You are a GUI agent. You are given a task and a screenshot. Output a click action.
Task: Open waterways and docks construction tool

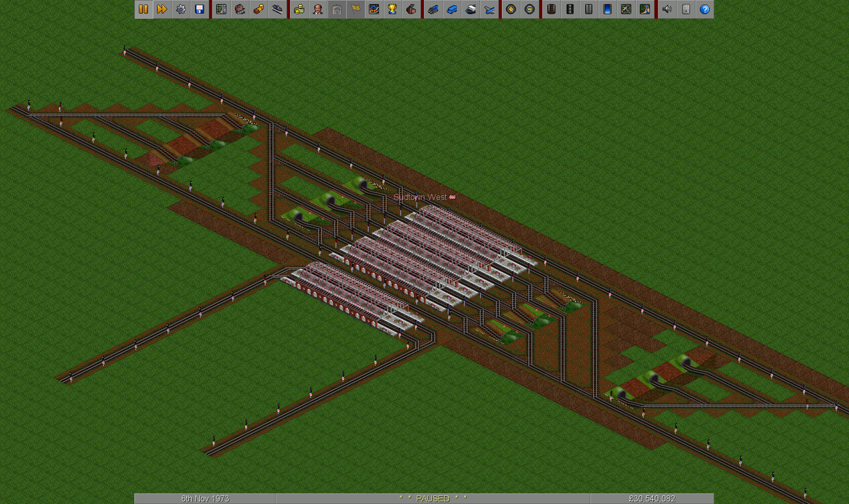click(607, 9)
